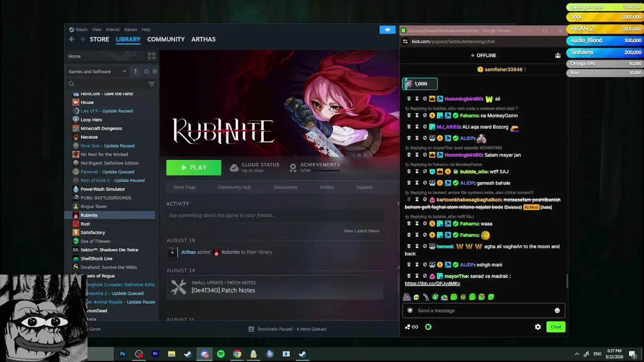This screenshot has height=362, width=644.
Task: Open the channel points infinity icon
Action: 412,327
